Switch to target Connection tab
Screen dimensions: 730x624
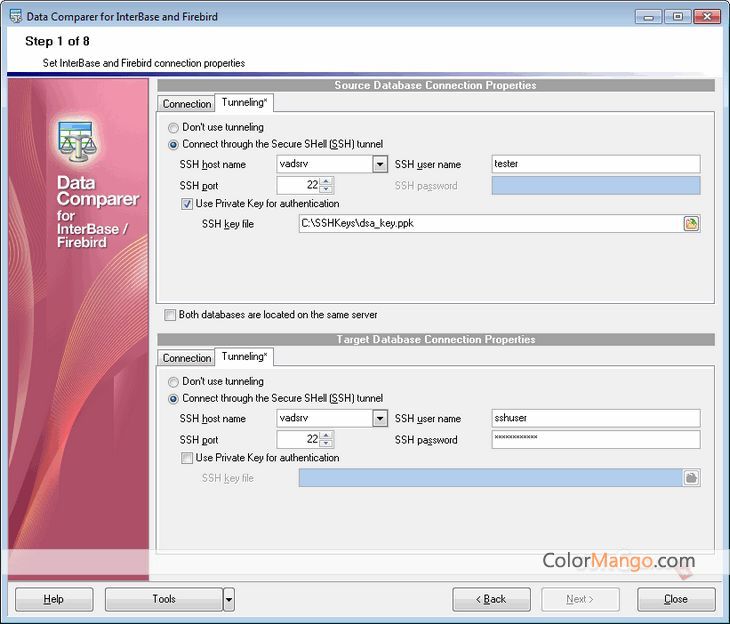pos(187,358)
